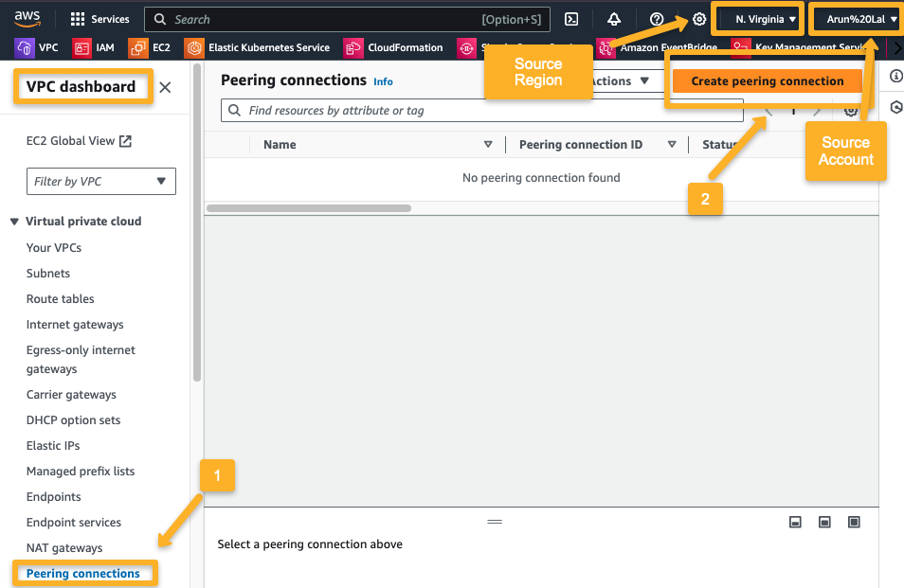904x588 pixels.
Task: Select Subnets in sidebar
Action: (x=47, y=273)
